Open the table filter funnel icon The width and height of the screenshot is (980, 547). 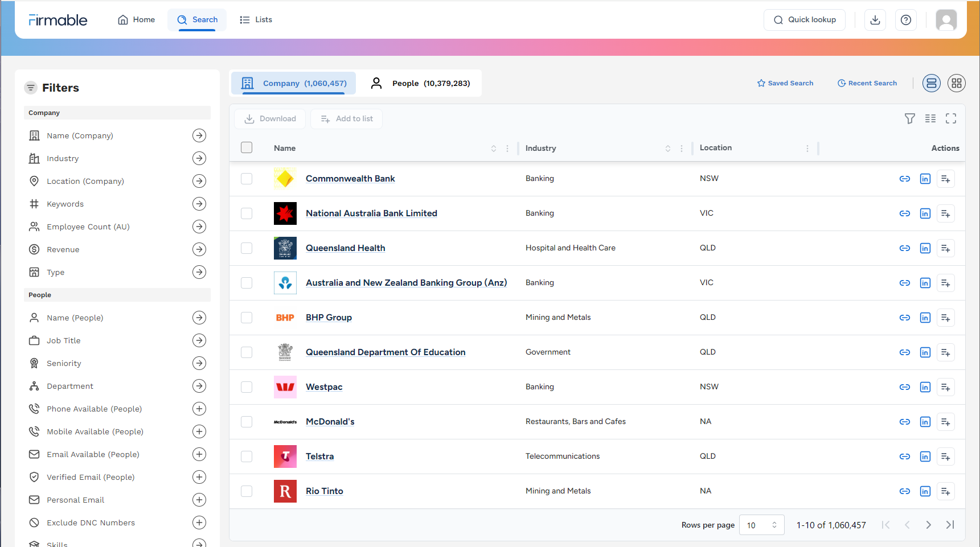tap(910, 118)
